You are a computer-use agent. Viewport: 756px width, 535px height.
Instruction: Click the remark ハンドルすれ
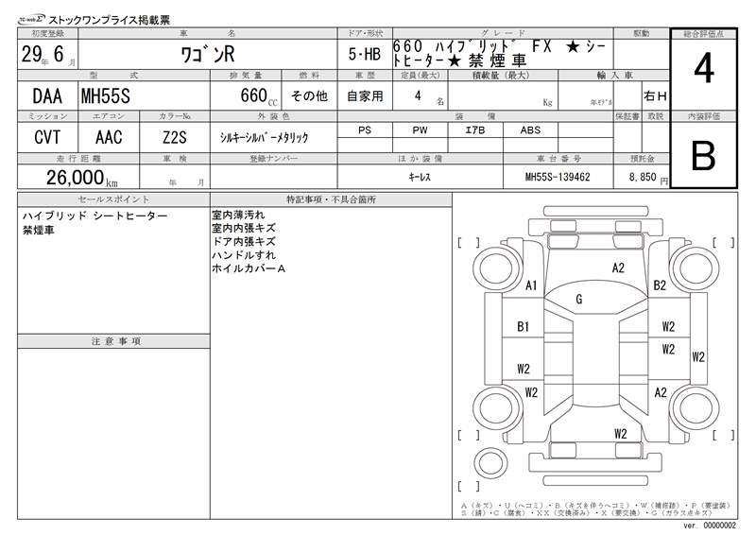tap(244, 254)
